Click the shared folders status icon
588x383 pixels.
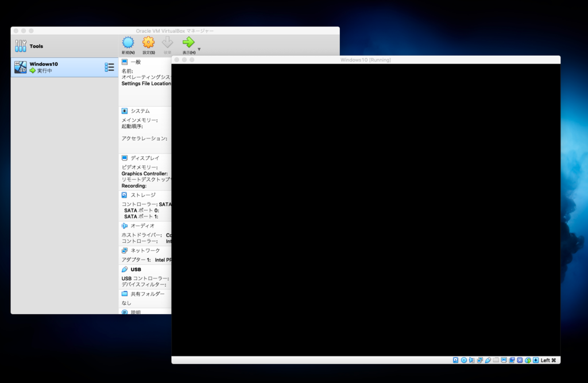(496, 360)
